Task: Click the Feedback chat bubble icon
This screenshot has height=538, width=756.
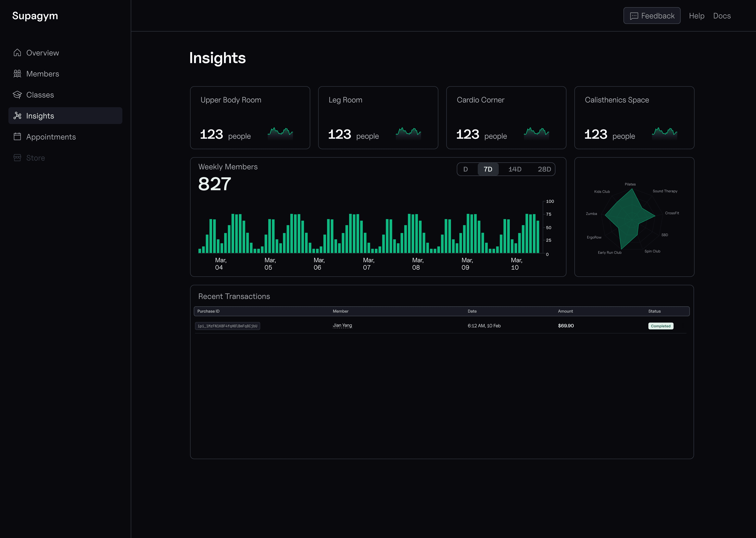Action: point(634,16)
